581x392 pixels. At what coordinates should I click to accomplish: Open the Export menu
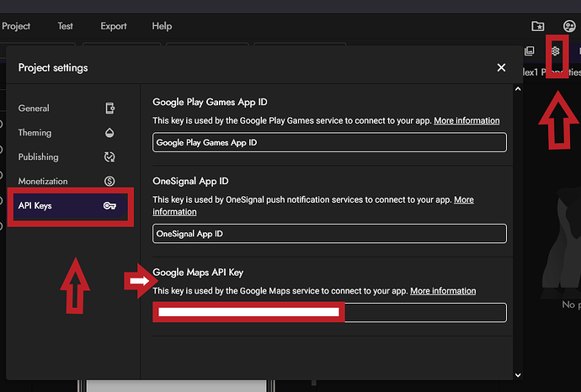114,26
